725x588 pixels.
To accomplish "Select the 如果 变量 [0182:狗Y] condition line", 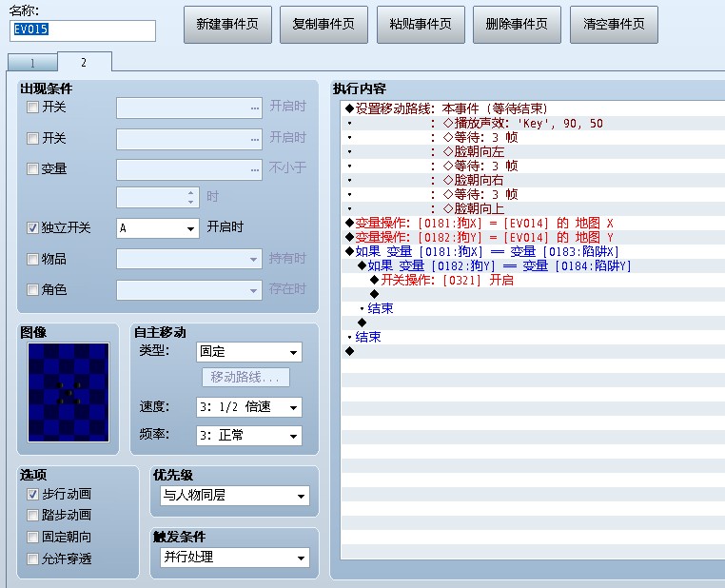I will point(533,265).
